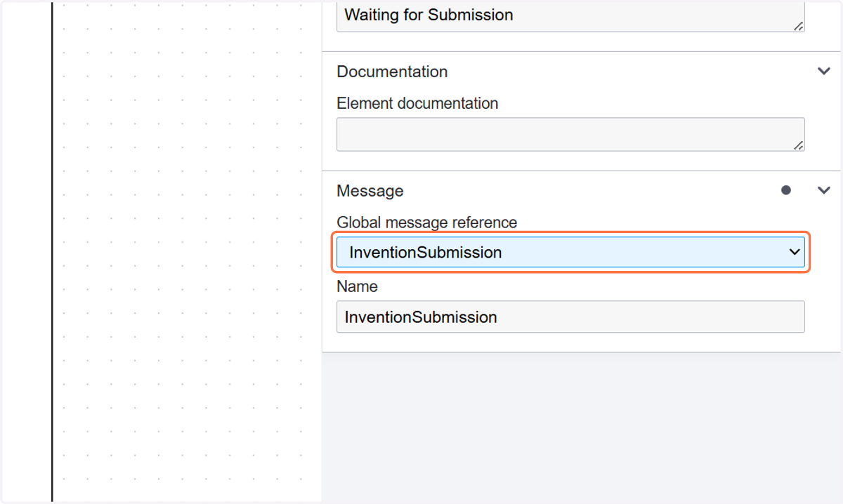Click the Element documentation text area
This screenshot has height=504, width=843.
[570, 134]
